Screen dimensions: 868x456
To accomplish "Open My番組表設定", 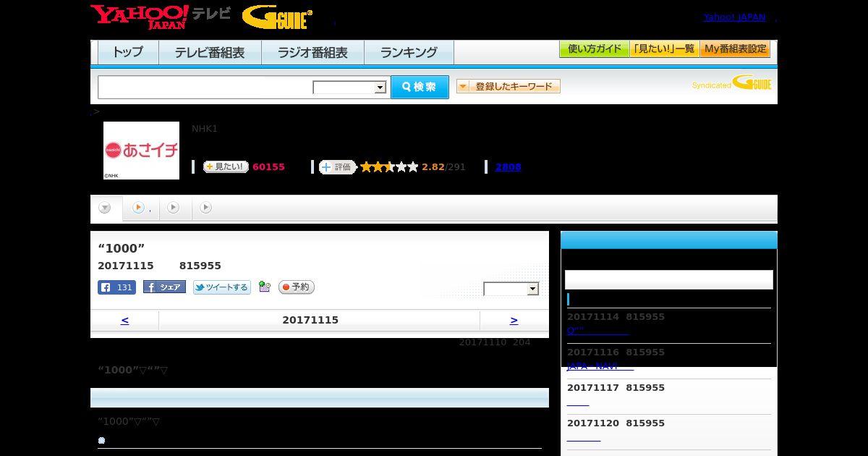I will coord(735,49).
